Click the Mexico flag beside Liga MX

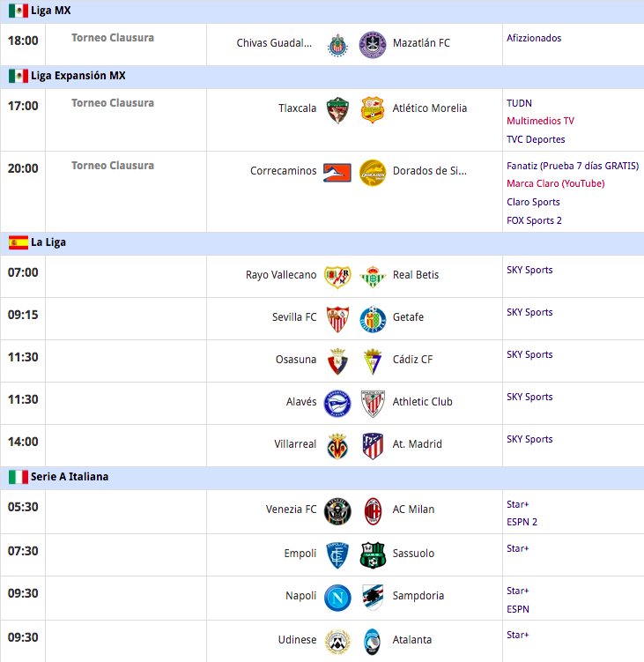coord(19,11)
